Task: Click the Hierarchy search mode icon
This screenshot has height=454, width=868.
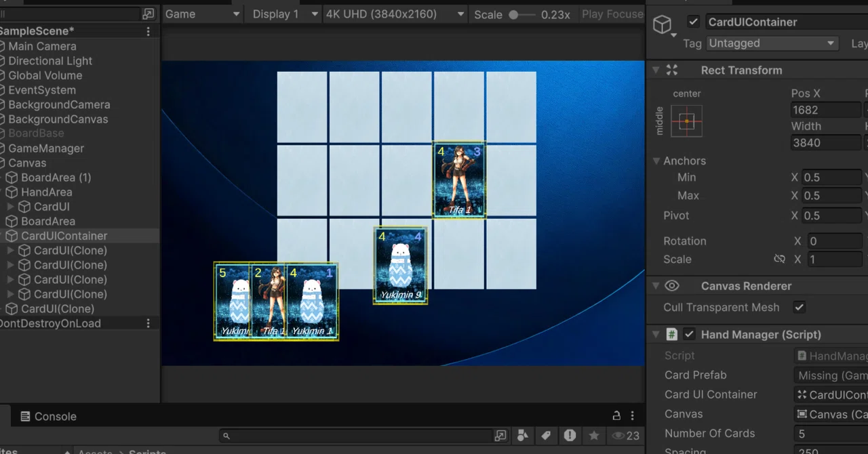Action: (x=148, y=14)
